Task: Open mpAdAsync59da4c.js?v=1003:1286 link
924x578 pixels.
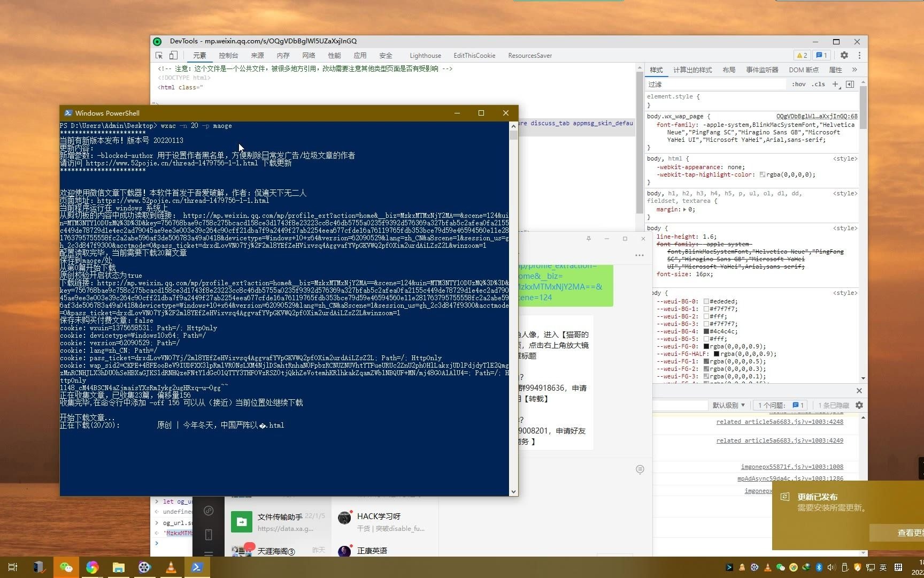Action: point(790,478)
